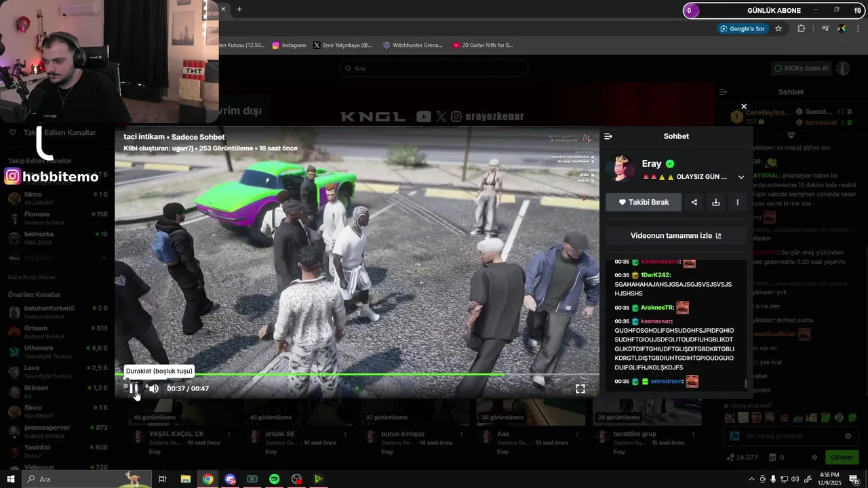The height and width of the screenshot is (488, 868).
Task: Mute the clip volume speaker icon
Action: click(154, 388)
